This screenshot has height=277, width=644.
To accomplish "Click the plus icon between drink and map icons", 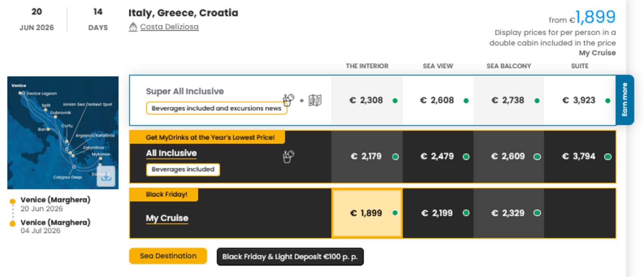I will 301,100.
